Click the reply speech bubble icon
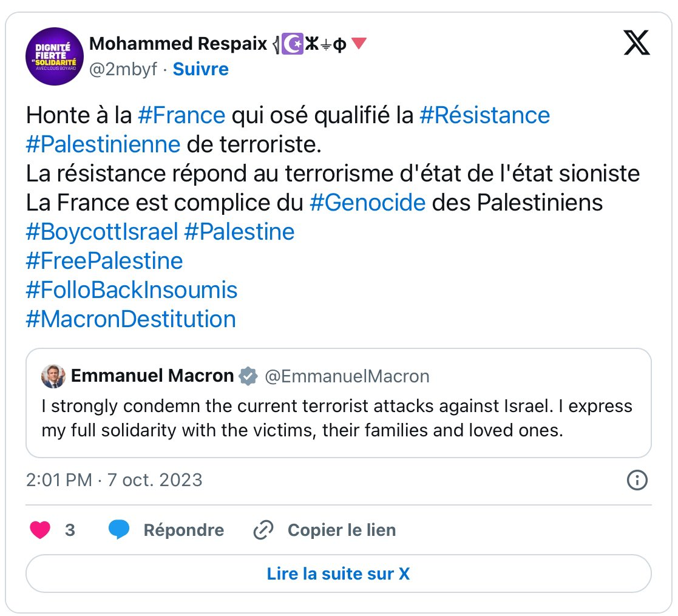This screenshot has width=678, height=616. (119, 530)
